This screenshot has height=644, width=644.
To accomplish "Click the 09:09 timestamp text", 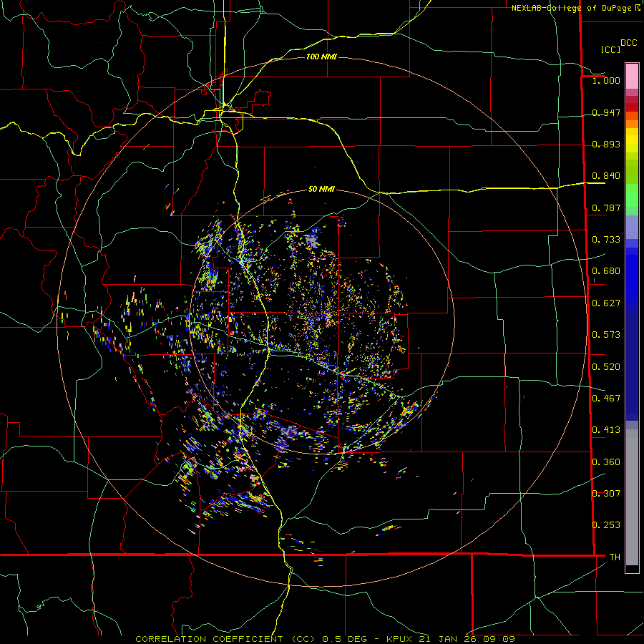I will point(497,639).
